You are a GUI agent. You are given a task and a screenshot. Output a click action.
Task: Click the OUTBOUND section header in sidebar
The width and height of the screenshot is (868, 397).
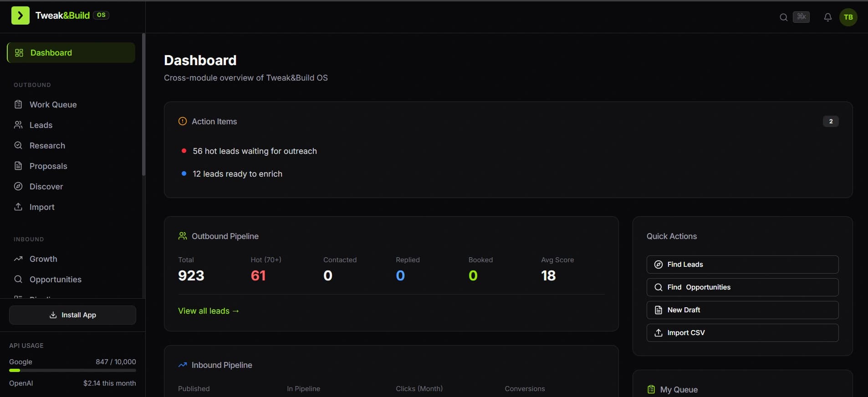point(32,85)
